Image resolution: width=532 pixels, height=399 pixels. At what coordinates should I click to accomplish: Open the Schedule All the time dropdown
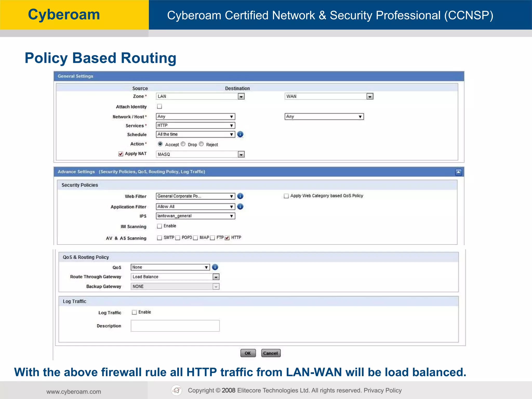(x=196, y=134)
